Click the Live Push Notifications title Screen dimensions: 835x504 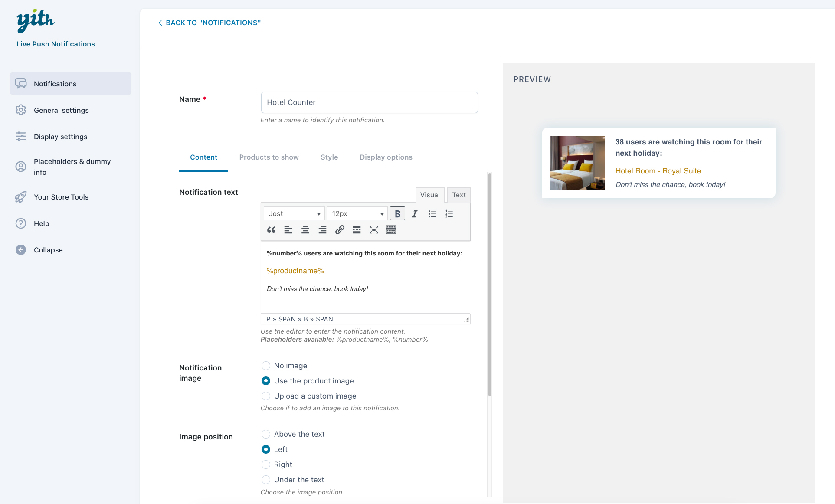(x=56, y=44)
